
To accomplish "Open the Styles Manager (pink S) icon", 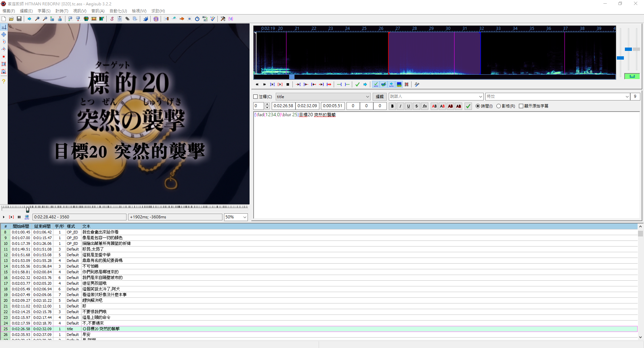I will pos(112,19).
